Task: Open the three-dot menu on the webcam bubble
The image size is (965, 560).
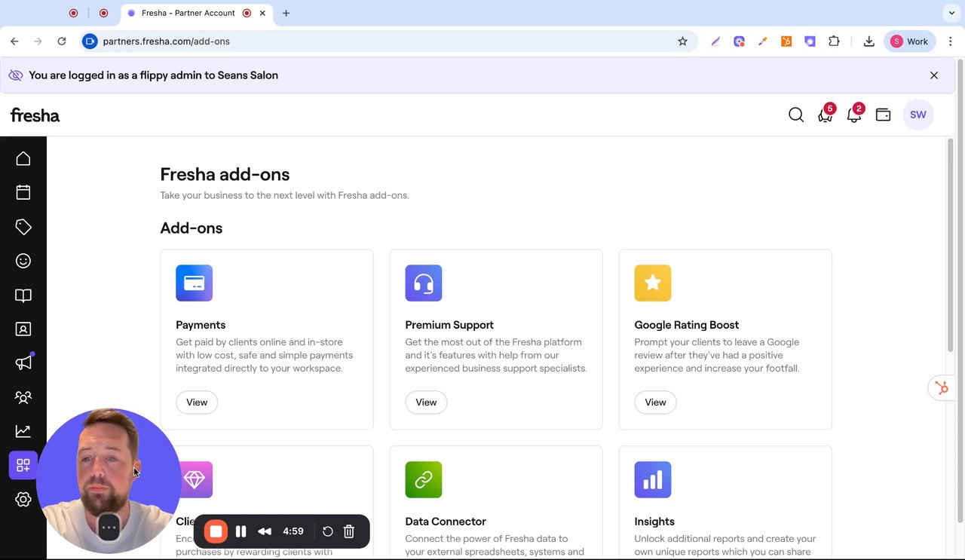Action: 109,528
